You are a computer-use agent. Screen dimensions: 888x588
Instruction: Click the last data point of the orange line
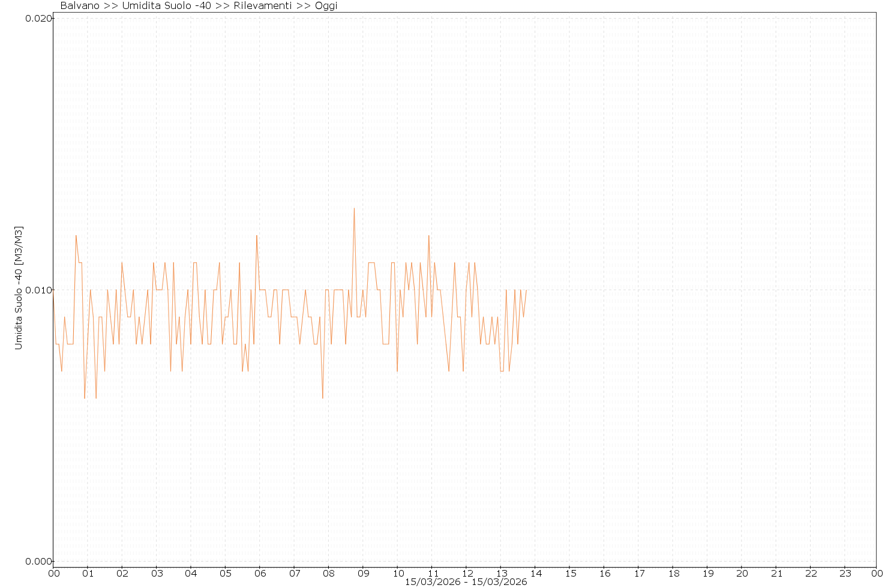click(x=526, y=290)
